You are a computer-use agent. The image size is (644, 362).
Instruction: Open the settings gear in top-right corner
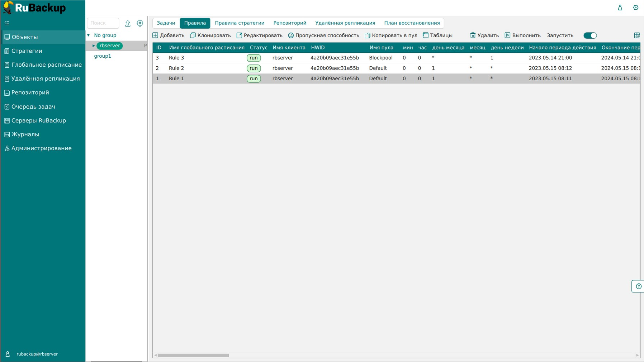tap(635, 8)
